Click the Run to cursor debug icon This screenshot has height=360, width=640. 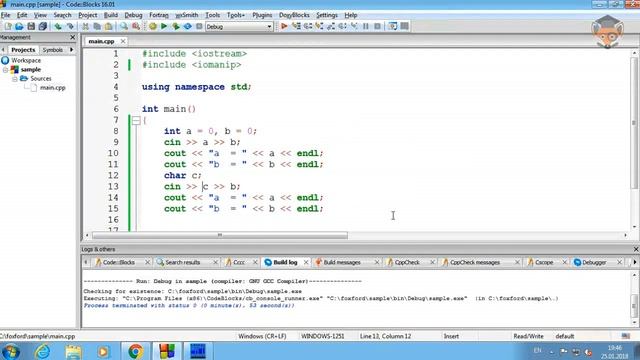(x=296, y=27)
